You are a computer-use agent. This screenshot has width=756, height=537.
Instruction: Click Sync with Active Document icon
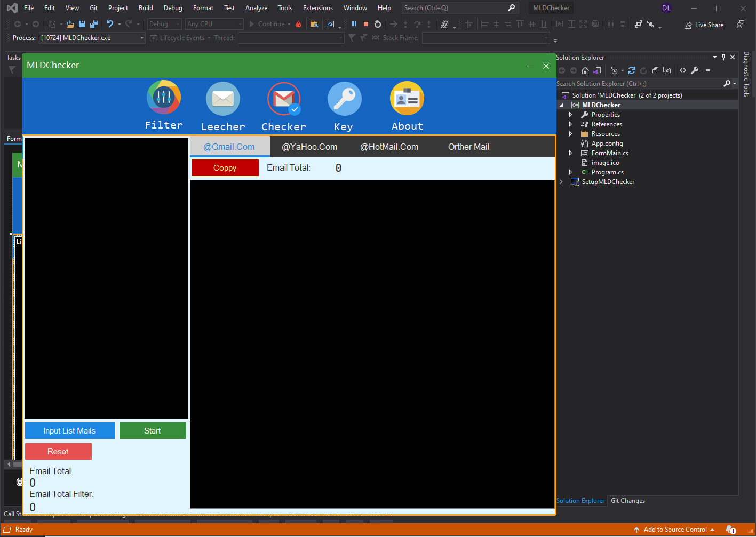pyautogui.click(x=632, y=70)
